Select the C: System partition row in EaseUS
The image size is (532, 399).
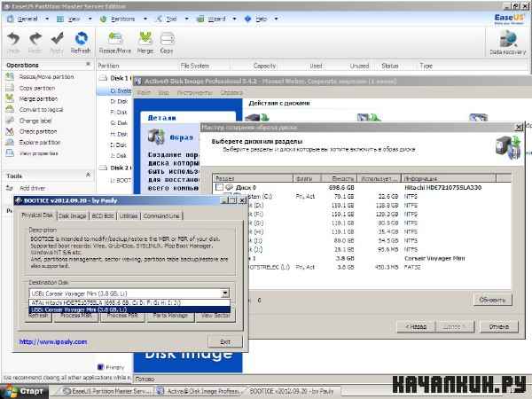coord(114,90)
